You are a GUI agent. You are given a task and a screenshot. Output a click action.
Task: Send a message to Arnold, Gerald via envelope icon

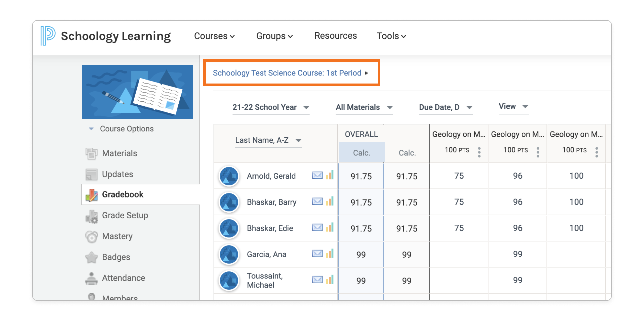coord(317,176)
